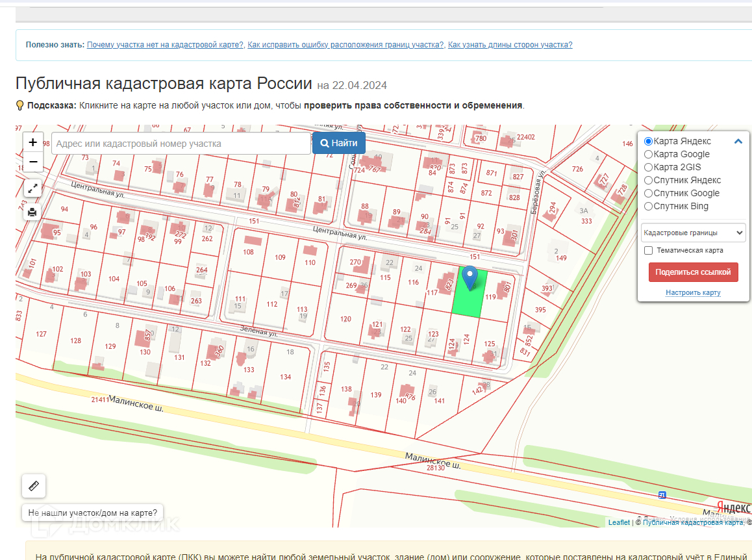Zoom in the map with plus button
The height and width of the screenshot is (560, 752).
tap(33, 142)
